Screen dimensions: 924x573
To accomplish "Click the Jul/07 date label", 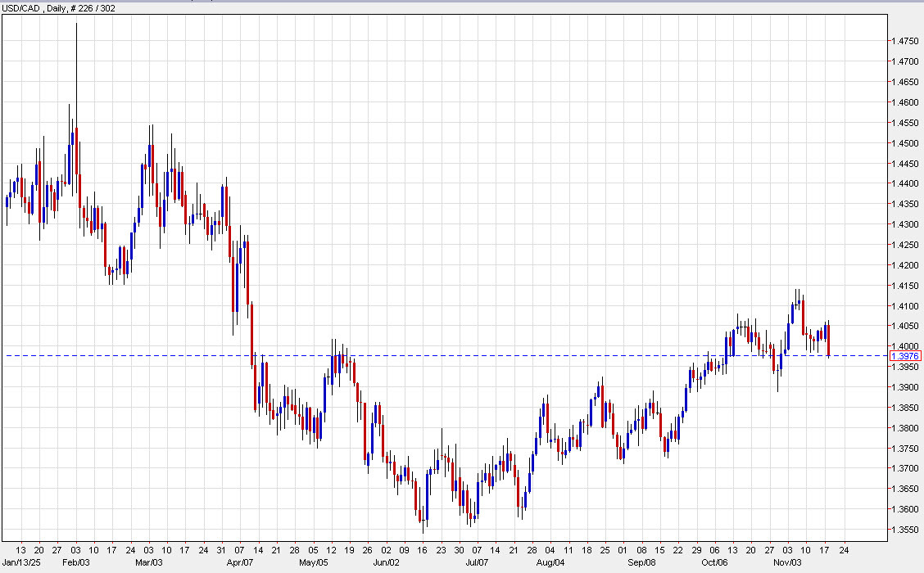I will pyautogui.click(x=477, y=562).
